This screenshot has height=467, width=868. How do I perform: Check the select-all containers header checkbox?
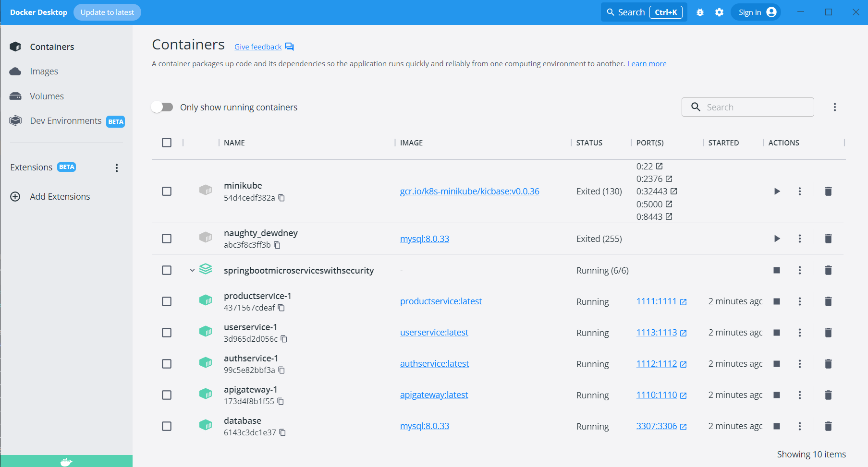point(167,143)
